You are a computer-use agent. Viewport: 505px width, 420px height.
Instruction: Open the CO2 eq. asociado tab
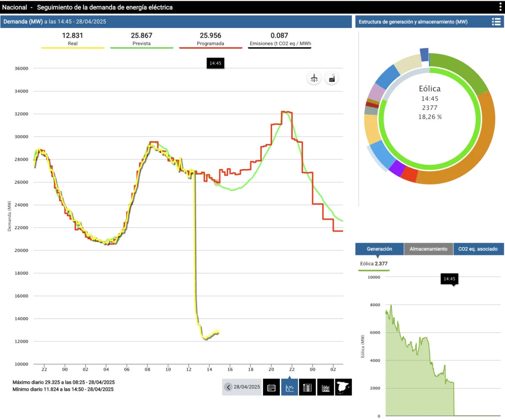(478, 249)
